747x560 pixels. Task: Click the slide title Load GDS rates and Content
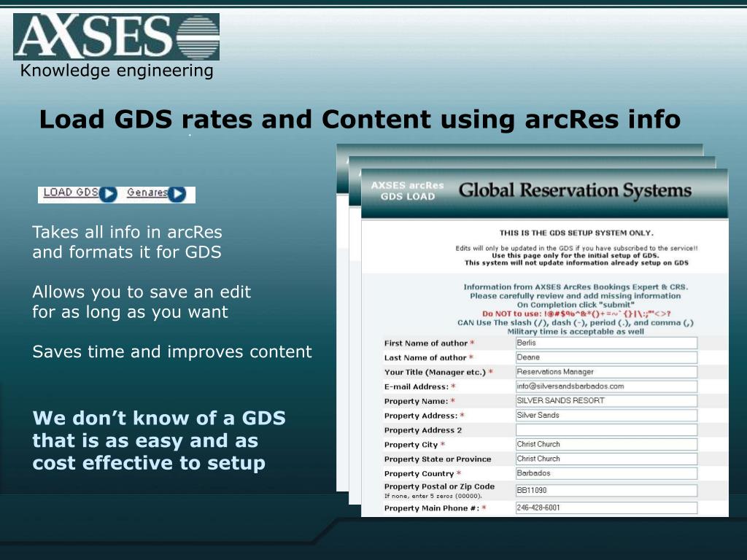[x=360, y=119]
